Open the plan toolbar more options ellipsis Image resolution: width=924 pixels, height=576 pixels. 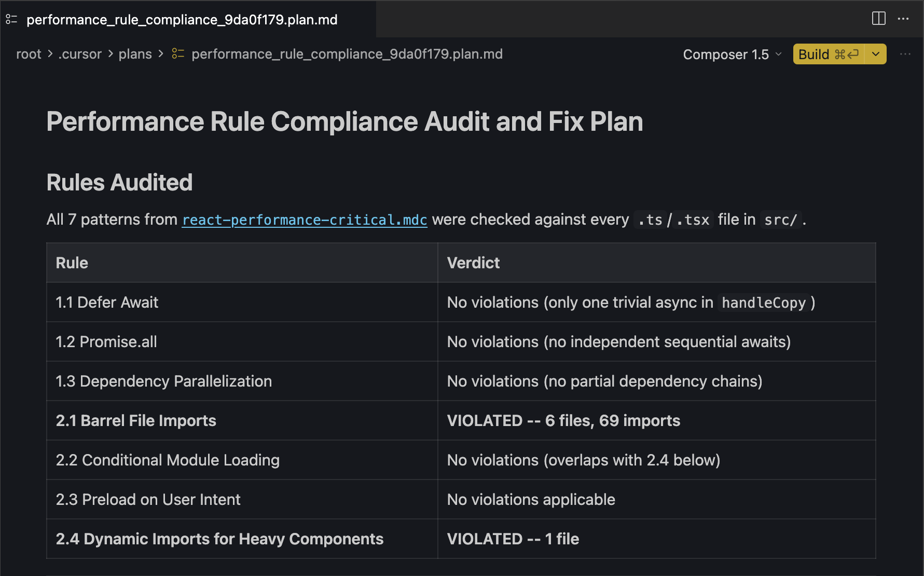[905, 54]
